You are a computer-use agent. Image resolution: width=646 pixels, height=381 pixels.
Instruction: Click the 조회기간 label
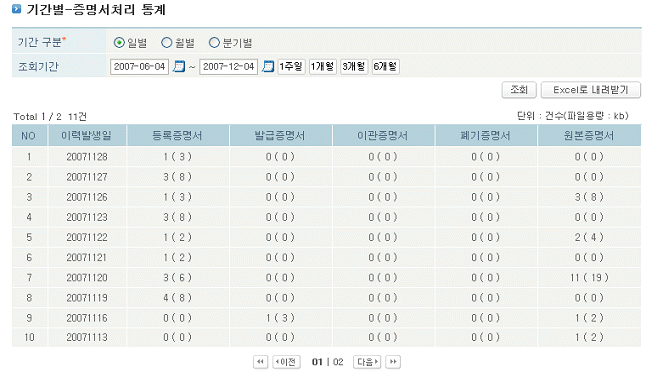tap(38, 67)
